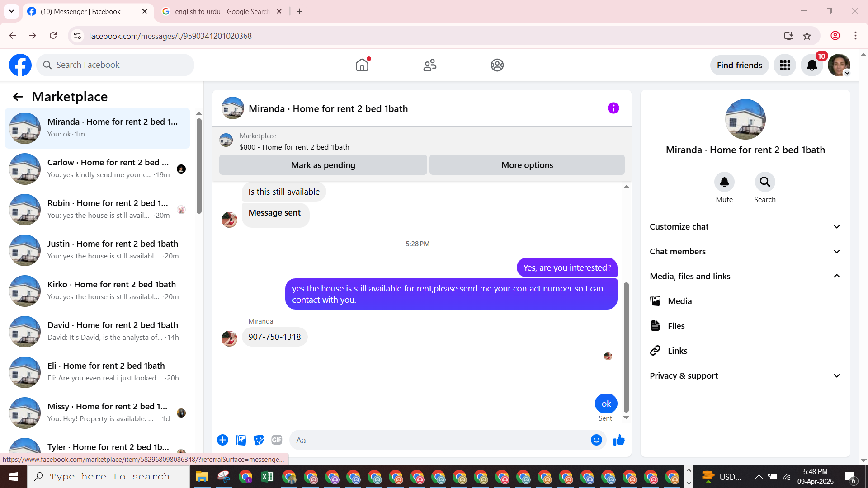Open the Groups icon in top navigation
Viewport: 868px width, 488px height.
497,65
